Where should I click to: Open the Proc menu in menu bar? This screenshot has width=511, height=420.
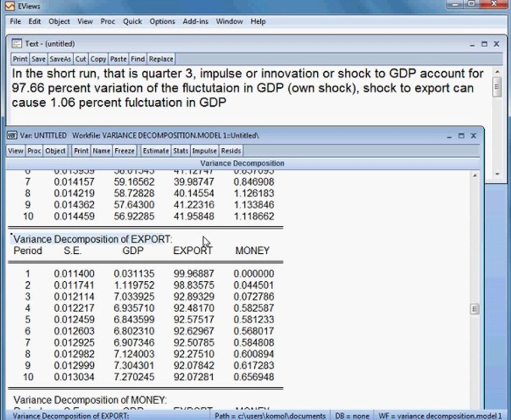pyautogui.click(x=107, y=22)
